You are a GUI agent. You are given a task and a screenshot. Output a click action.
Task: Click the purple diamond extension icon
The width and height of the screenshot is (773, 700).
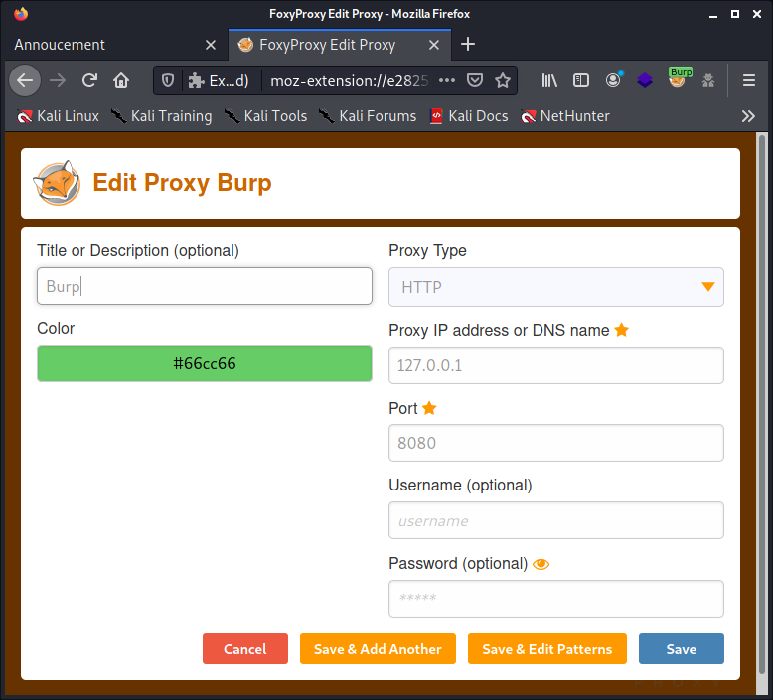coord(644,80)
